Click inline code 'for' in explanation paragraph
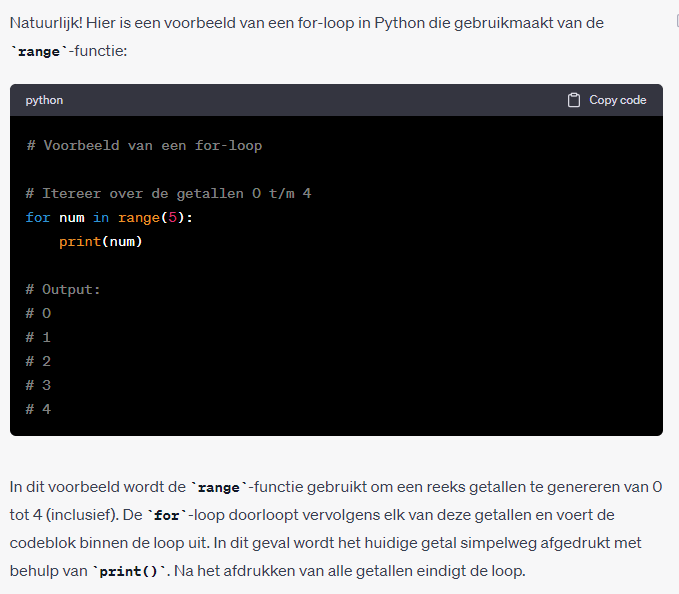Image resolution: width=679 pixels, height=594 pixels. pos(167,515)
